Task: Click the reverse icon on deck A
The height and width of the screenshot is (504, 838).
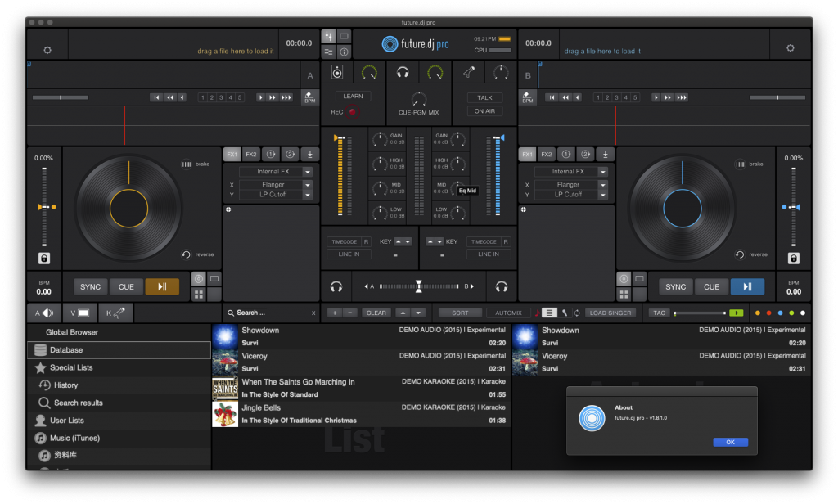Action: (186, 254)
